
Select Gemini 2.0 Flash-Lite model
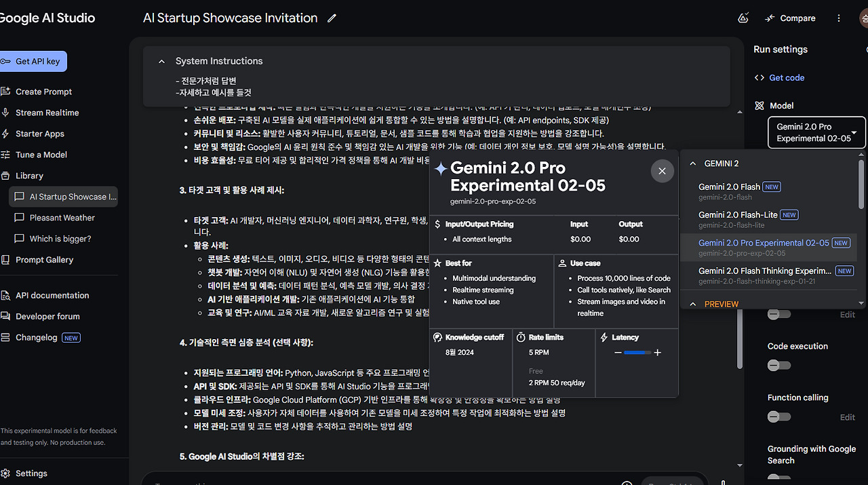point(770,219)
